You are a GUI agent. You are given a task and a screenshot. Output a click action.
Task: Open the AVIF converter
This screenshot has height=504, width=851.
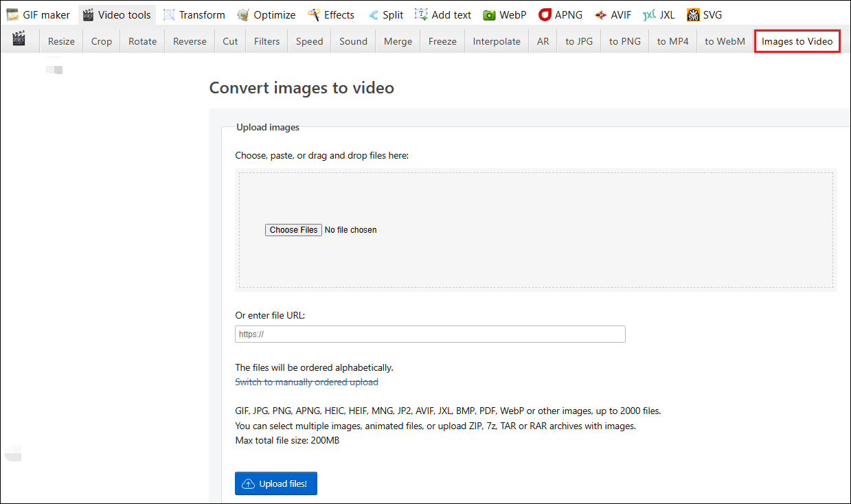[613, 14]
